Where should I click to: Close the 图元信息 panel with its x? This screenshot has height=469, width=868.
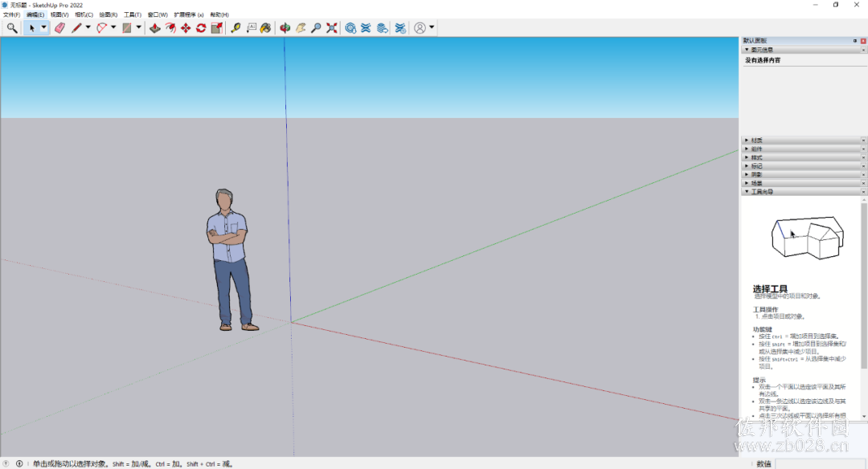(x=863, y=50)
